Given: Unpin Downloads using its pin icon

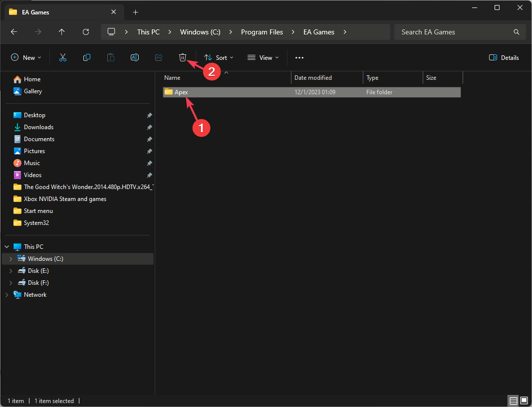Looking at the screenshot, I should 149,127.
